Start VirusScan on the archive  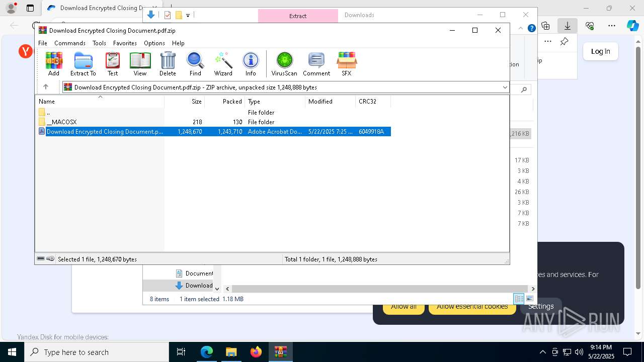pyautogui.click(x=284, y=64)
